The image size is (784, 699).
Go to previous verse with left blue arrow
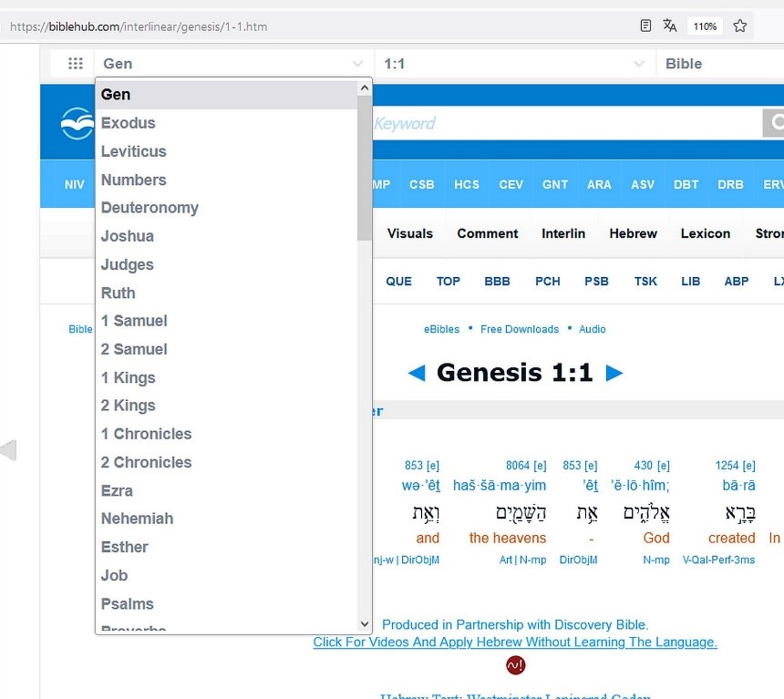pyautogui.click(x=417, y=373)
